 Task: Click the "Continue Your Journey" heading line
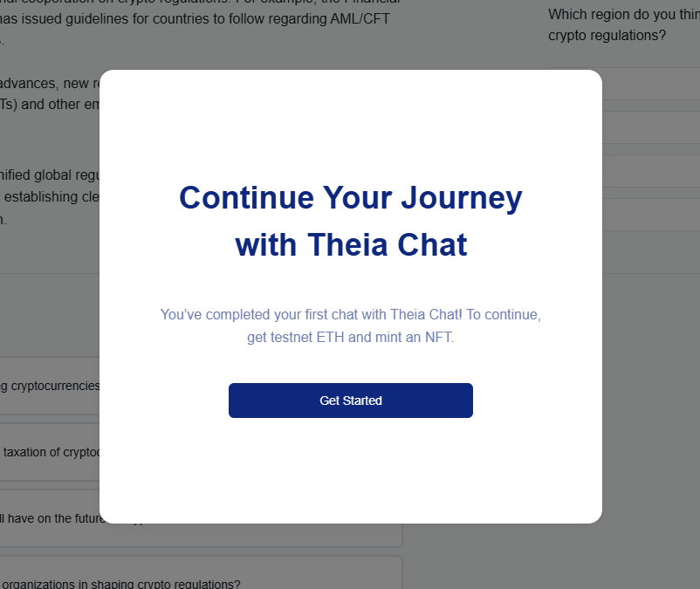[x=350, y=198]
